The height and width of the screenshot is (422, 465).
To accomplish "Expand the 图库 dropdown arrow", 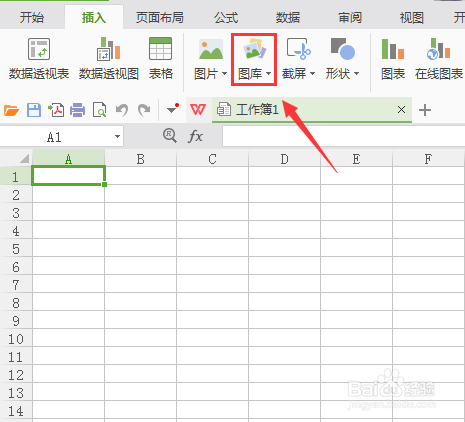I will (268, 74).
